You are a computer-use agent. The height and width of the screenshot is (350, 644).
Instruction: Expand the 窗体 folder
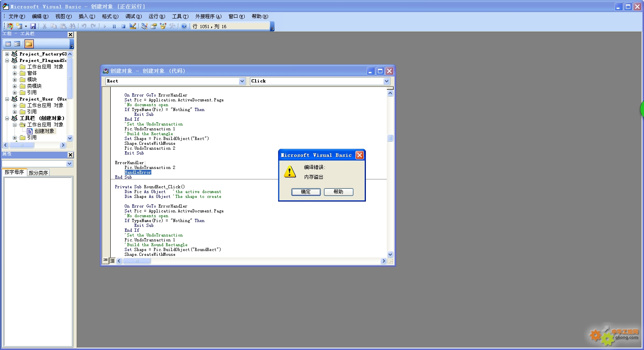coord(14,73)
